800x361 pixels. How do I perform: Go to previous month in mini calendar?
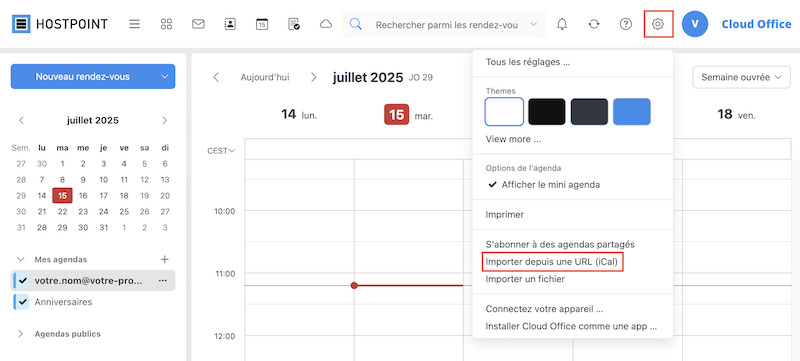[x=21, y=120]
